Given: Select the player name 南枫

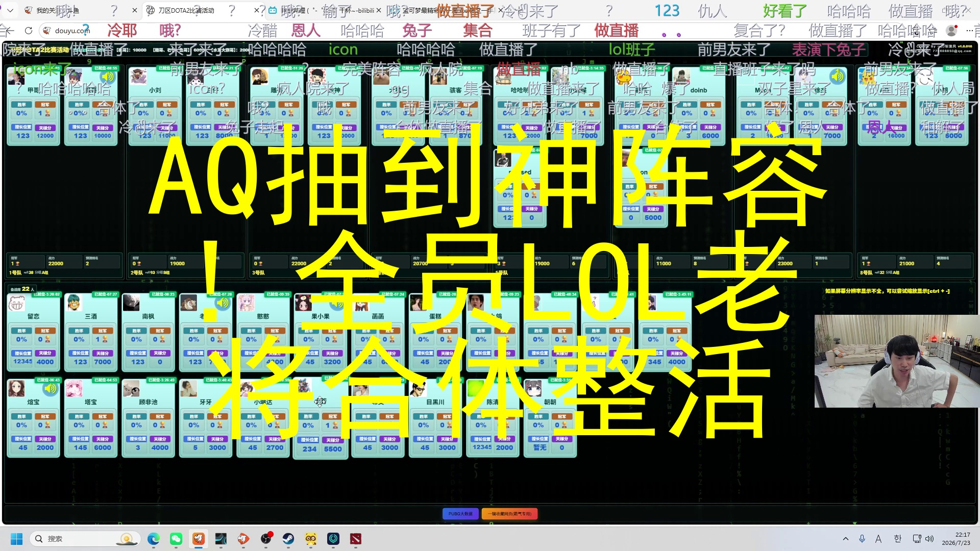Looking at the screenshot, I should tap(148, 316).
